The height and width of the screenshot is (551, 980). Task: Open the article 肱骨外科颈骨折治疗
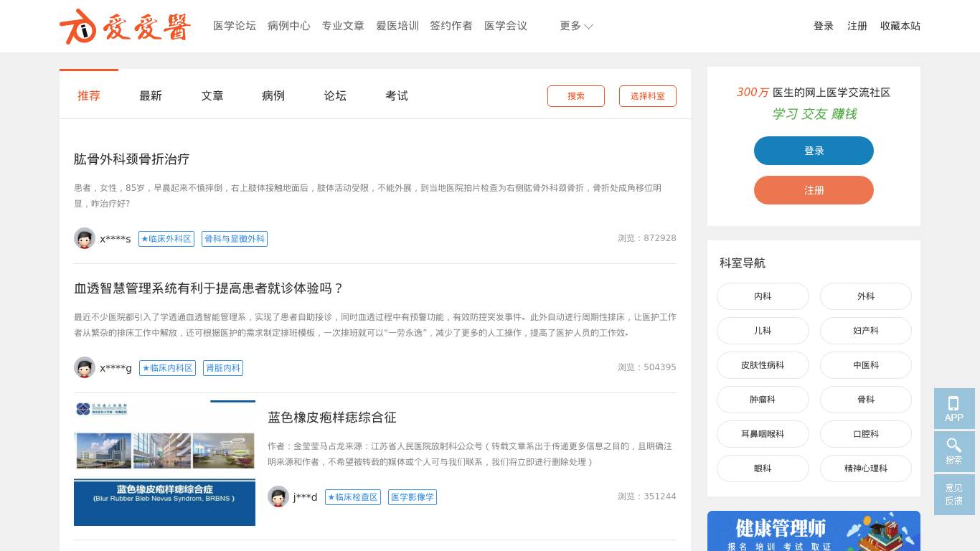[x=131, y=159]
